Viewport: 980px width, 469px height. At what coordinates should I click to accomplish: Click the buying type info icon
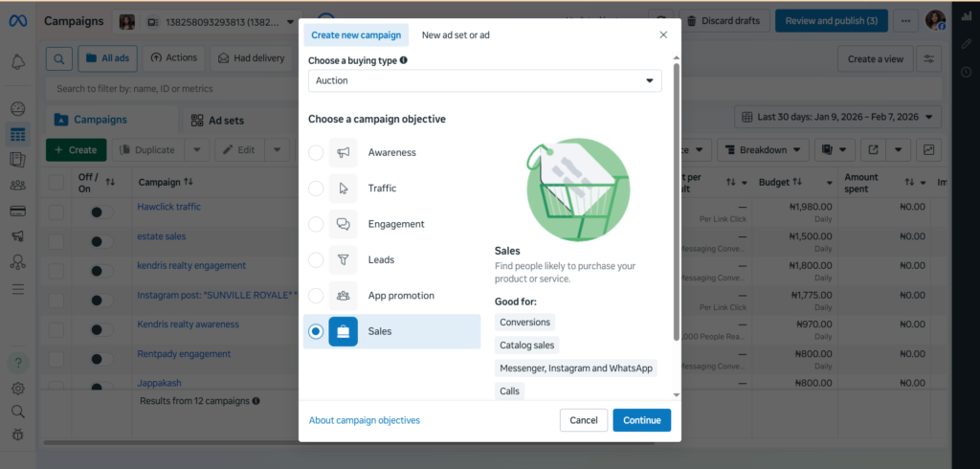[x=403, y=59]
